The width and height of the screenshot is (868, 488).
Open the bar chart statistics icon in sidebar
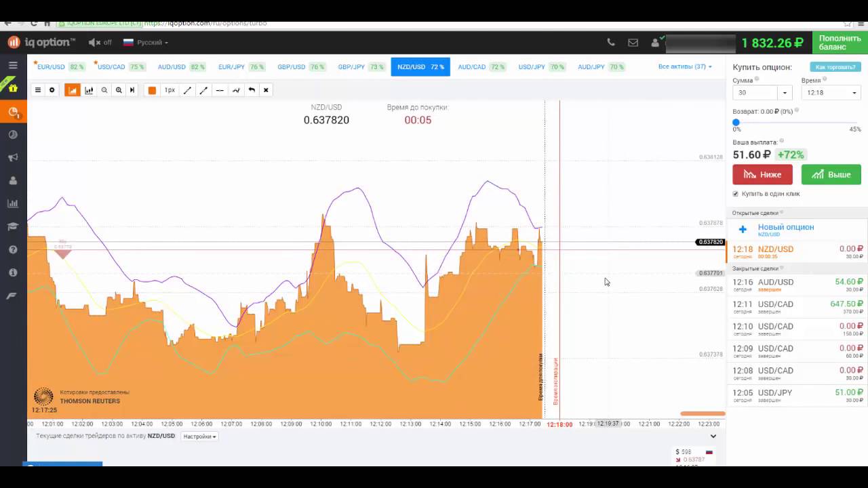tap(13, 203)
